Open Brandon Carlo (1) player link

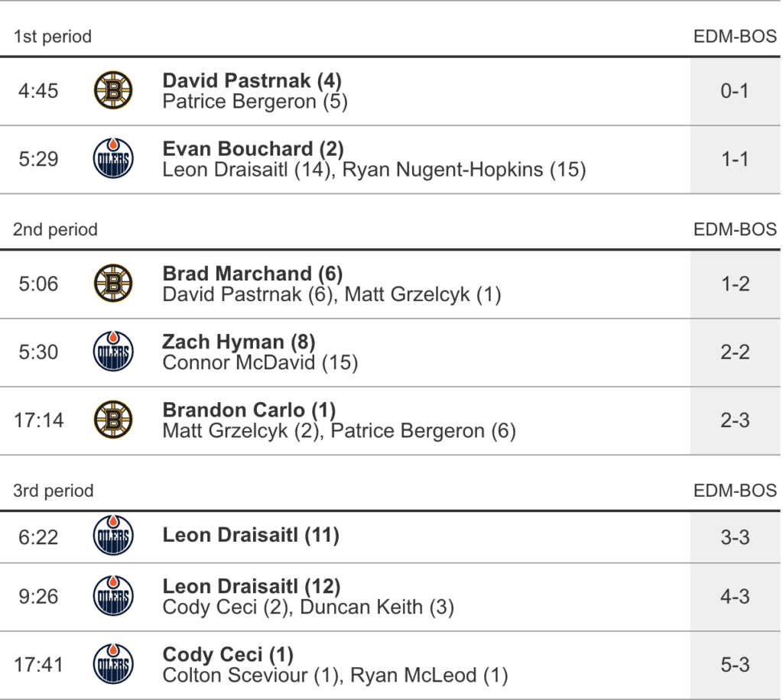249,410
